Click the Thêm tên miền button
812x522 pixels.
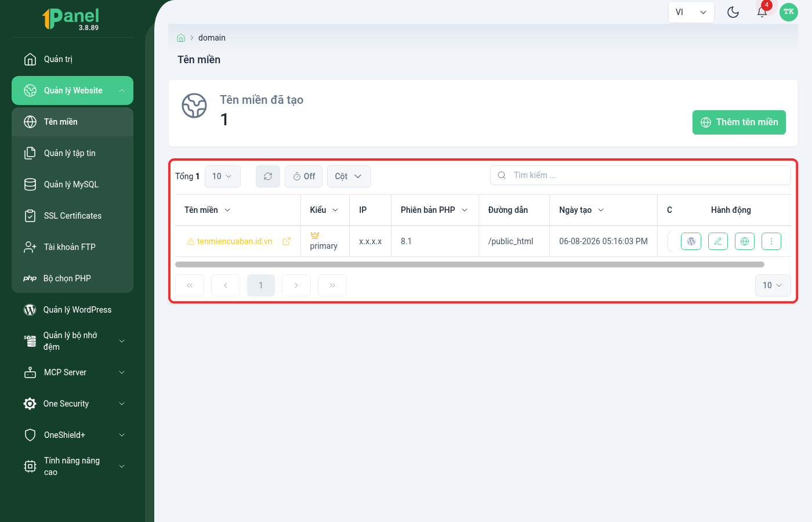tap(739, 122)
